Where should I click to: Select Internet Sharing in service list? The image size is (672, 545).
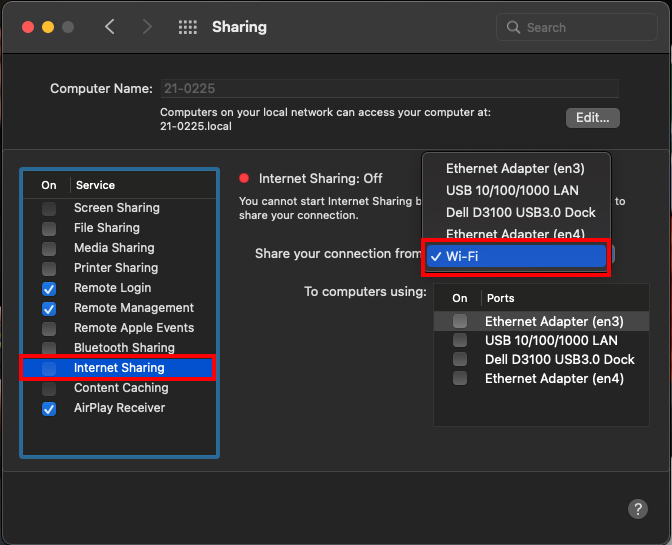click(x=119, y=368)
